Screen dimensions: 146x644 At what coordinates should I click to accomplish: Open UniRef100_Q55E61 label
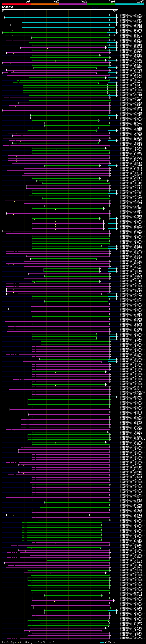(131, 75)
